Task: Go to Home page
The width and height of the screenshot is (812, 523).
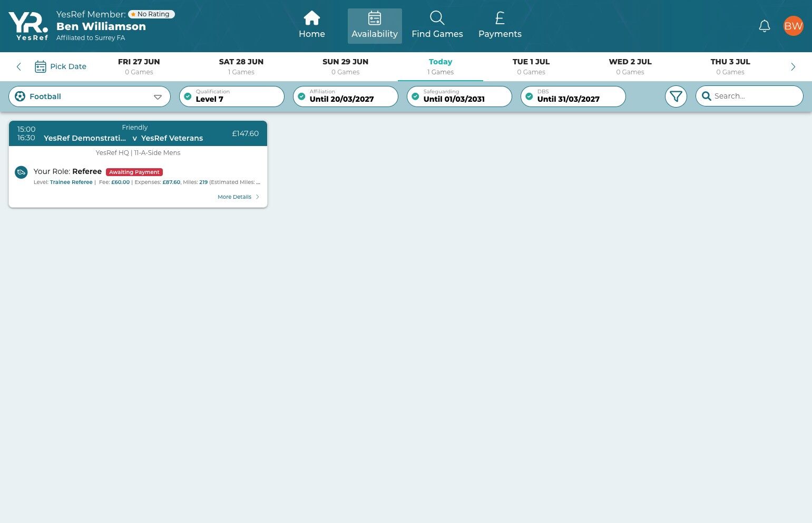Action: tap(312, 25)
